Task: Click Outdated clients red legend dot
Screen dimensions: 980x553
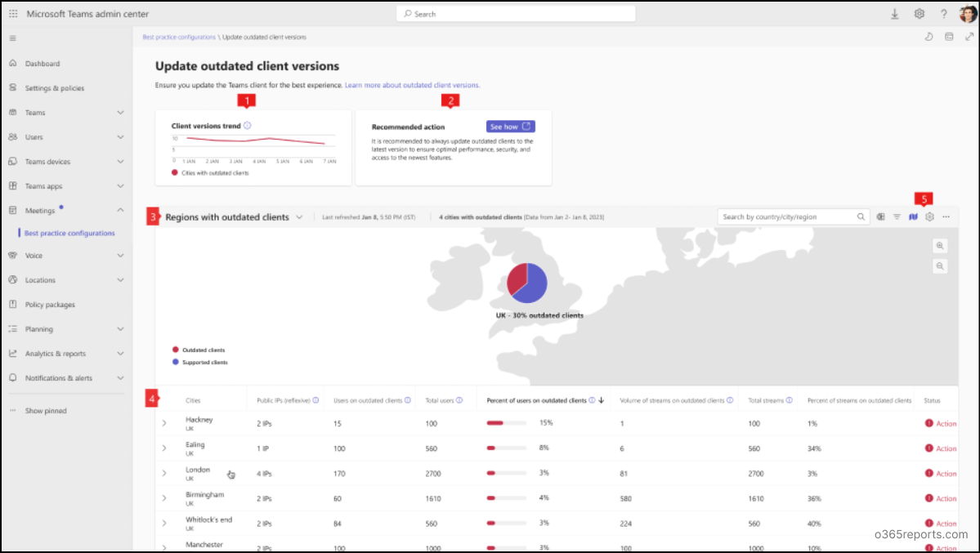Action: click(x=176, y=350)
